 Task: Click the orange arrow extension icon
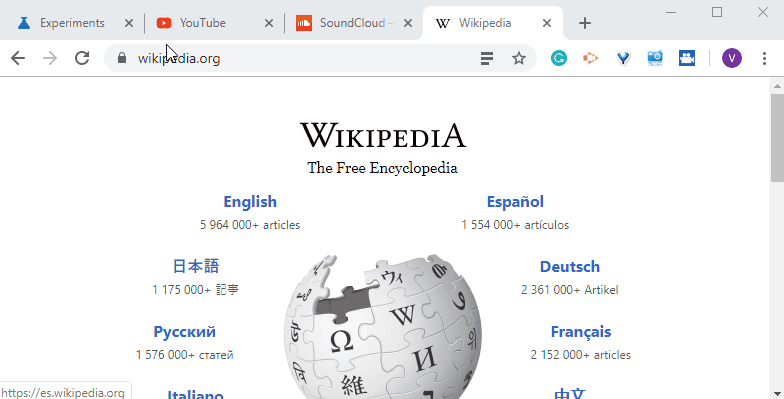click(x=590, y=58)
